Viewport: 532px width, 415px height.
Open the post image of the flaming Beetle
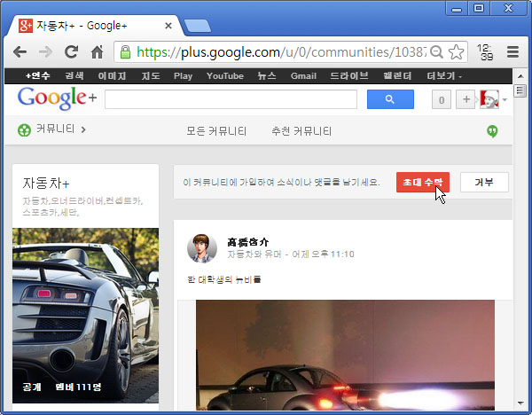click(345, 356)
